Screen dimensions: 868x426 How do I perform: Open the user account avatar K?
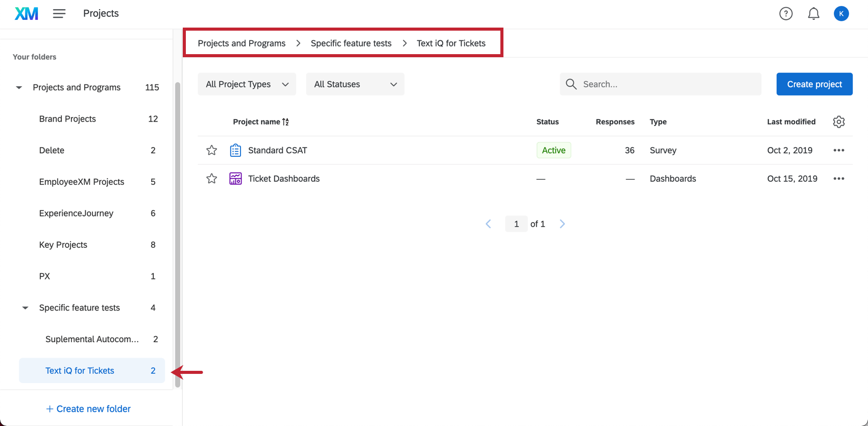click(x=841, y=14)
